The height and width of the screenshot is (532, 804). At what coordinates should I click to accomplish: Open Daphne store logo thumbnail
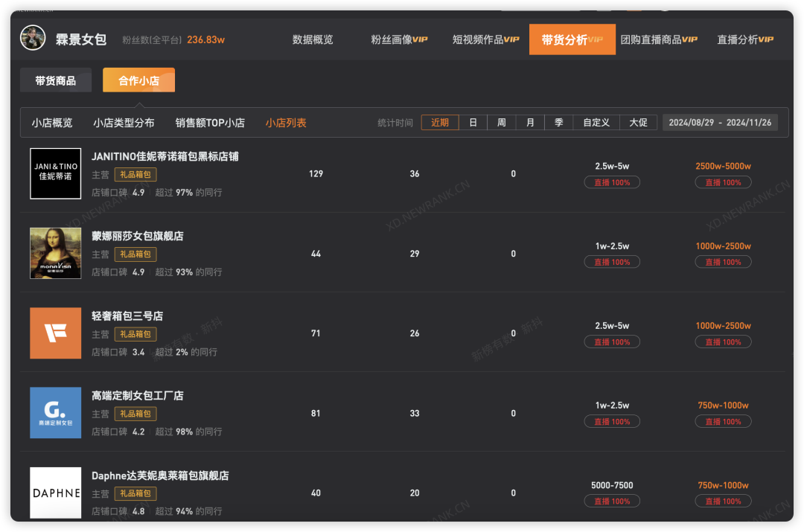click(x=55, y=493)
